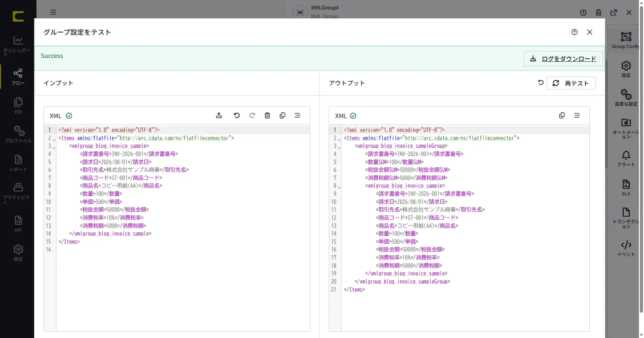Copy the output XML to clipboard
644x338 pixels.
click(x=562, y=116)
